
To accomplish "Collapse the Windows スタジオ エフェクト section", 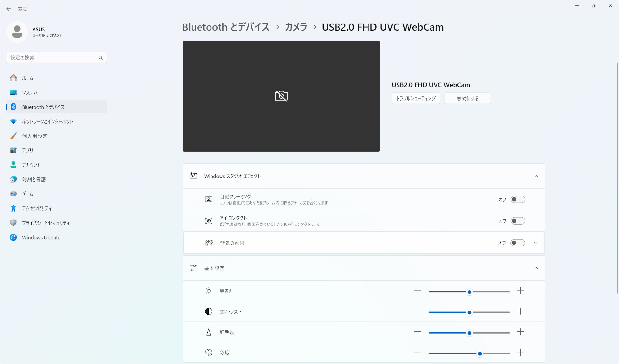I will coord(536,176).
